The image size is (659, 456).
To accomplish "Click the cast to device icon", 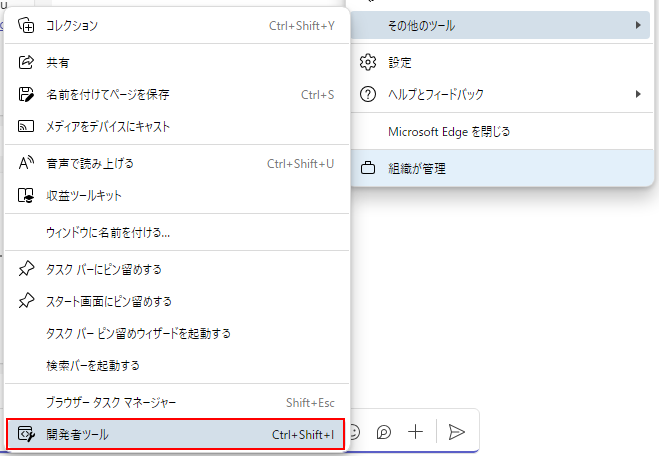I will click(x=26, y=126).
